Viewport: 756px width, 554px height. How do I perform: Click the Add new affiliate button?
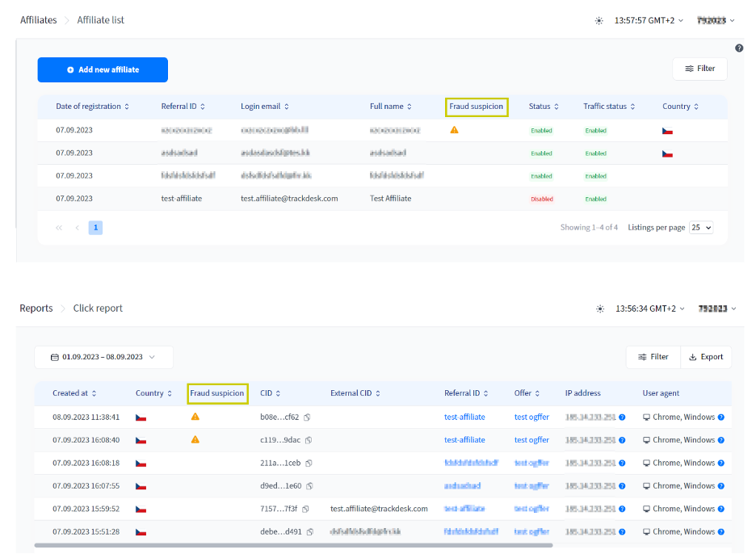point(103,70)
